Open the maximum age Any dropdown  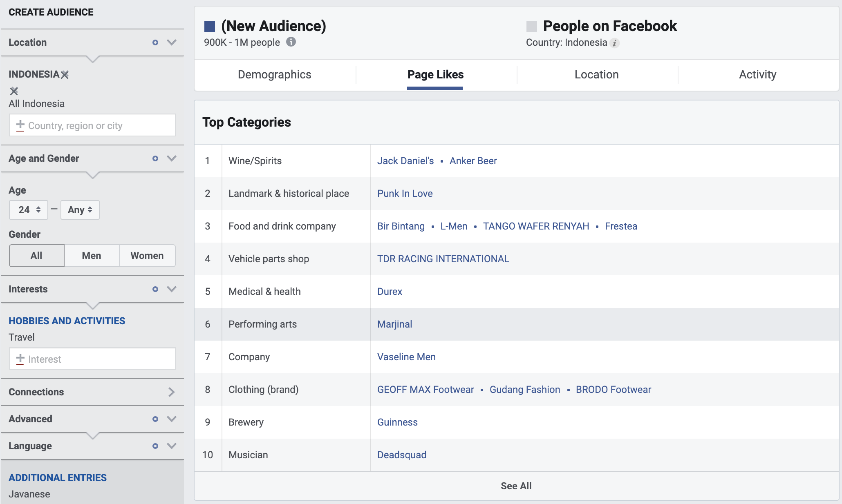point(80,210)
